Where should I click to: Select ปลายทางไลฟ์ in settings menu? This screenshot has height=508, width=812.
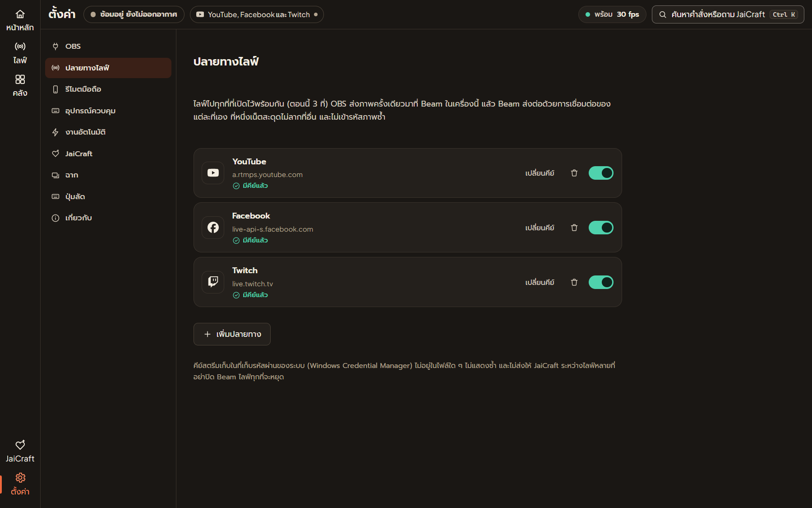[x=108, y=68]
